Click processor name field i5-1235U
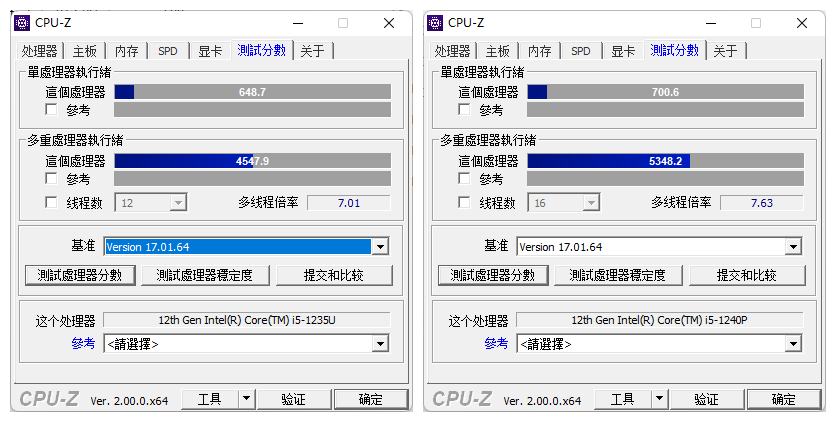 pyautogui.click(x=247, y=320)
